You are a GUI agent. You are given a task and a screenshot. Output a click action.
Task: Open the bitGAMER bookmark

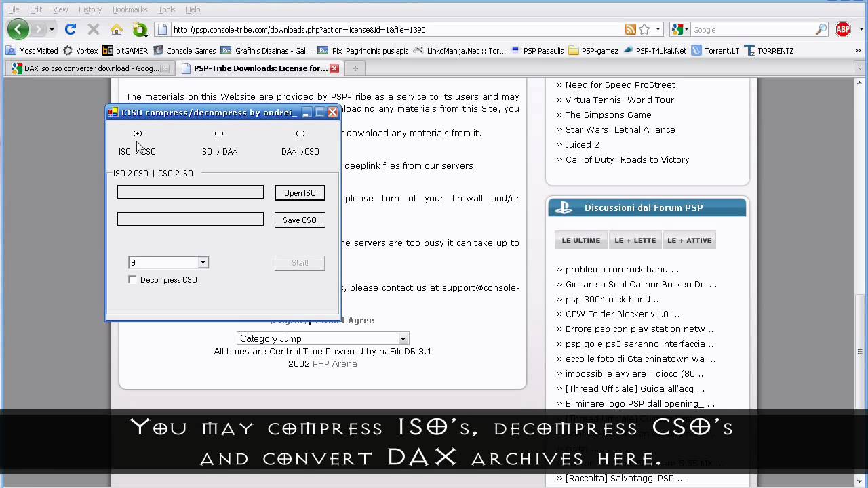click(125, 51)
